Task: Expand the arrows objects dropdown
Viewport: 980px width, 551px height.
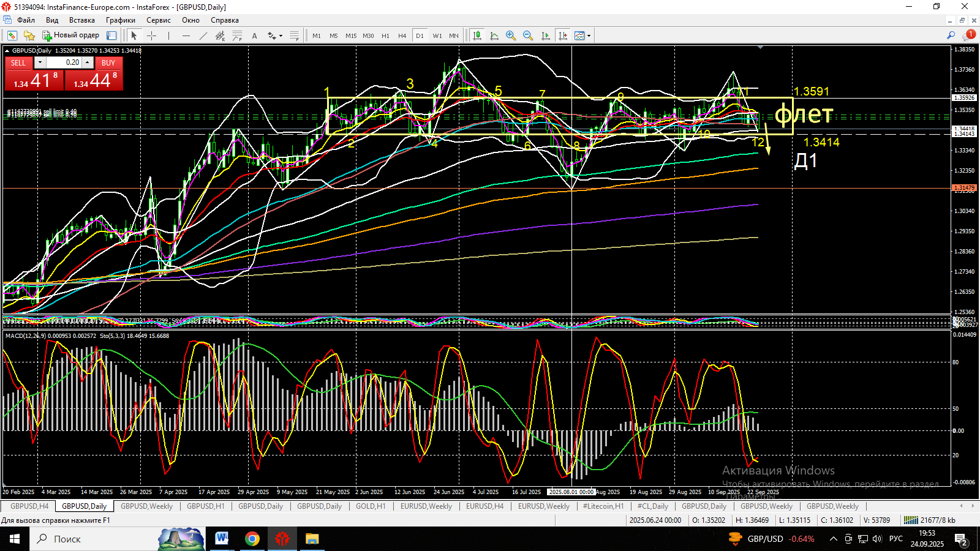Action: [x=281, y=36]
